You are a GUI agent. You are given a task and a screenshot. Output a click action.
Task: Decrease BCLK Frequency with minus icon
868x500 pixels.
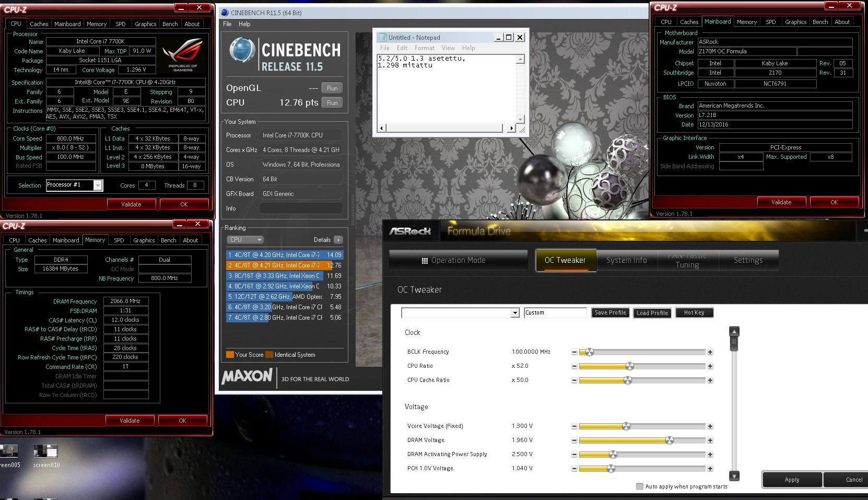(x=574, y=352)
